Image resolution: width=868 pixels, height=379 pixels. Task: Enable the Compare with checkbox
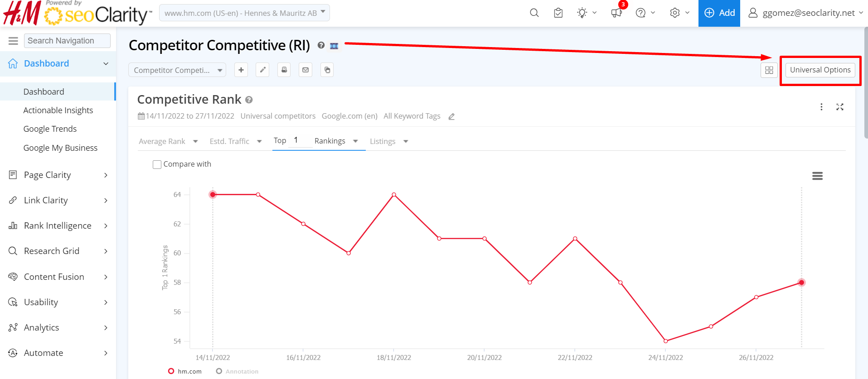pos(157,164)
